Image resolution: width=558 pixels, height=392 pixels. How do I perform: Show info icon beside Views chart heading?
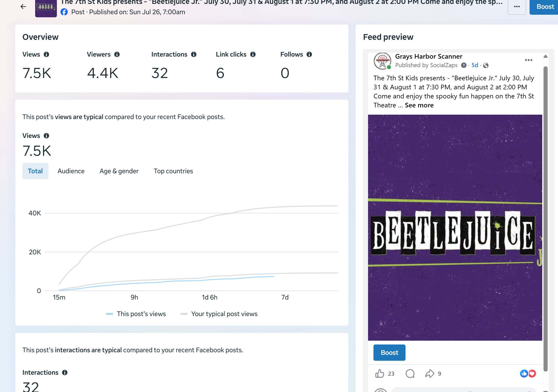(x=47, y=136)
